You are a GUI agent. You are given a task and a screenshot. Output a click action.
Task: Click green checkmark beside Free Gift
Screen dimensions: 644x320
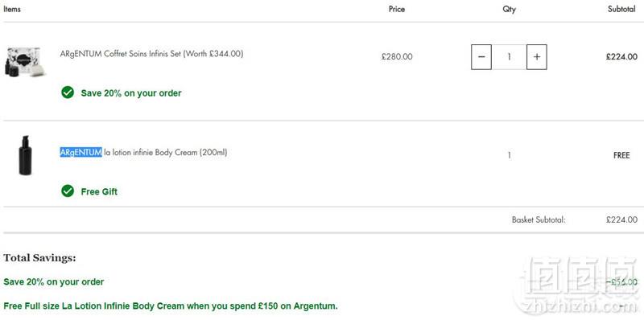coord(68,191)
